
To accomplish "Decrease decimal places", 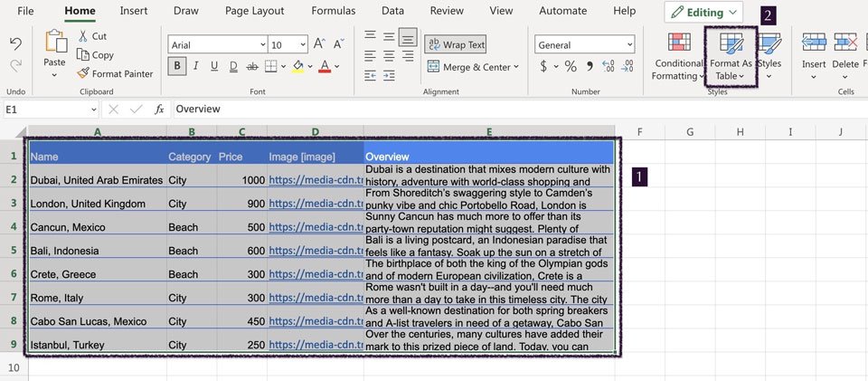I will pyautogui.click(x=627, y=66).
